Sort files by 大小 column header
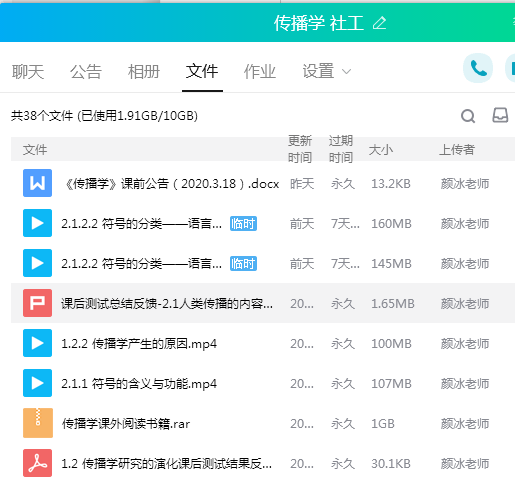 [x=381, y=150]
